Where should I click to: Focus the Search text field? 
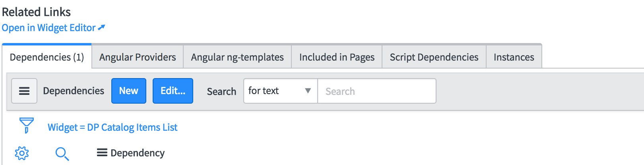coord(377,91)
